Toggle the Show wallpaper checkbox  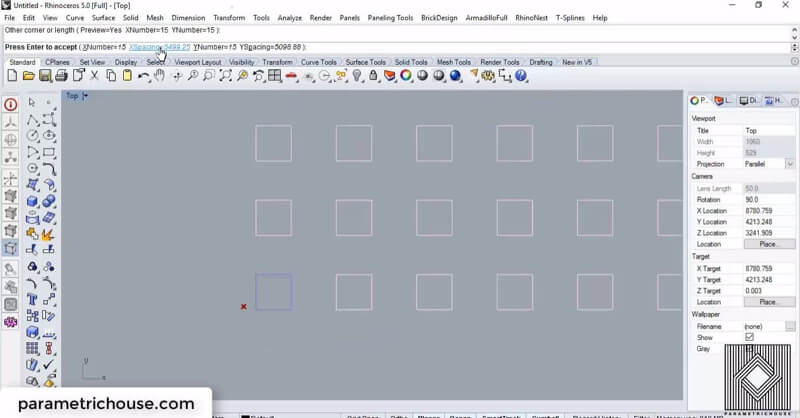point(749,338)
